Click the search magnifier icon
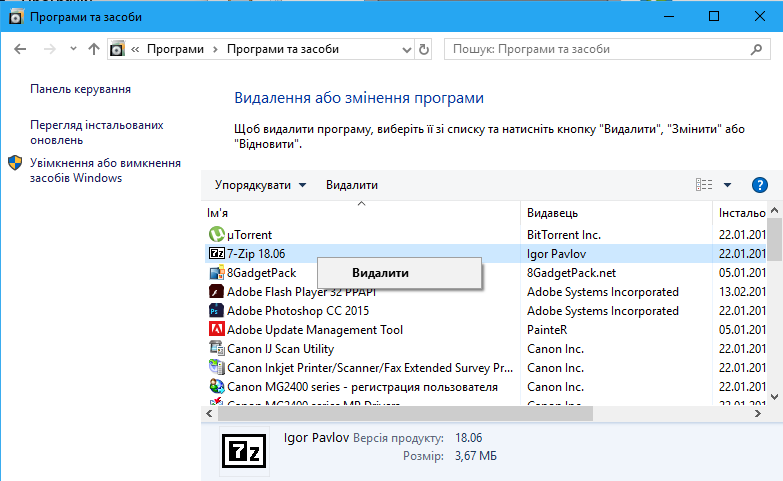 [x=757, y=49]
